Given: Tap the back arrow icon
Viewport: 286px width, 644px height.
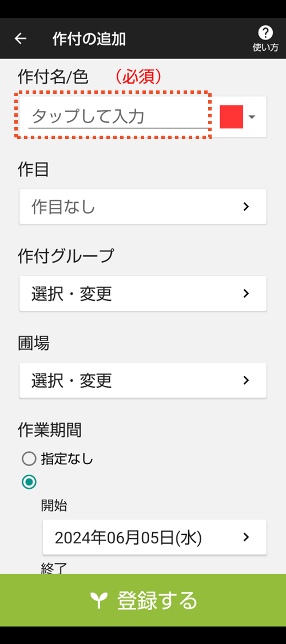Looking at the screenshot, I should (x=21, y=38).
